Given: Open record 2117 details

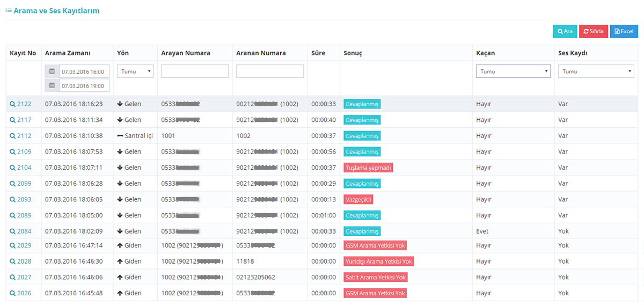Looking at the screenshot, I should [x=20, y=120].
